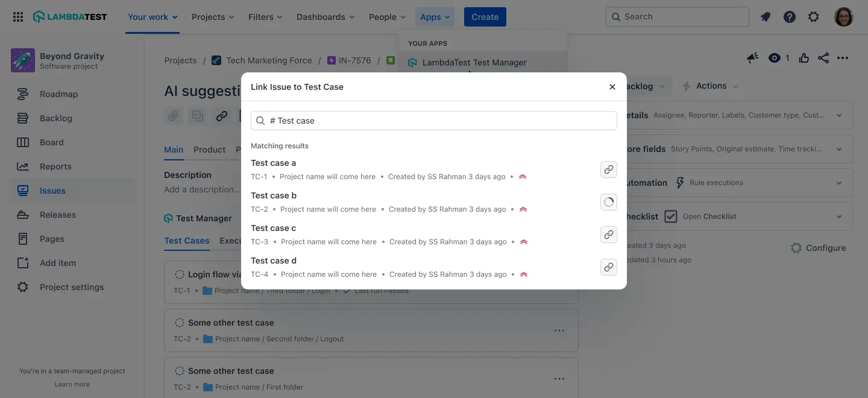The image size is (868, 398).
Task: Click the app switcher grid icon
Action: tap(18, 17)
